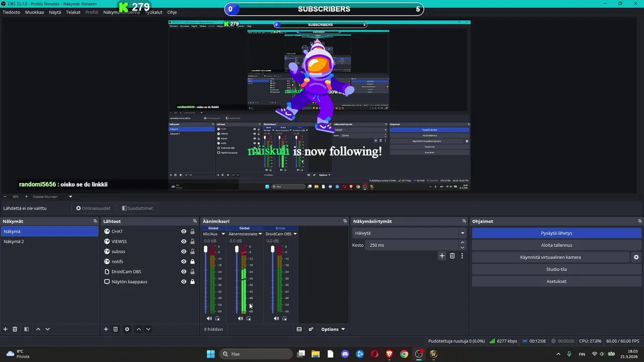This screenshot has width=644, height=362.
Task: Click the Mic/Aux volume fader
Action: coord(205,249)
